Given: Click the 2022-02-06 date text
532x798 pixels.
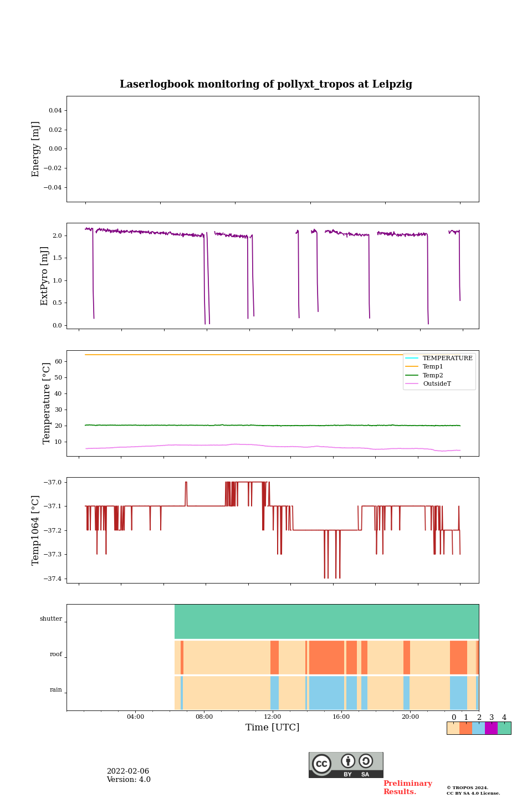Looking at the screenshot, I should click(x=128, y=771).
